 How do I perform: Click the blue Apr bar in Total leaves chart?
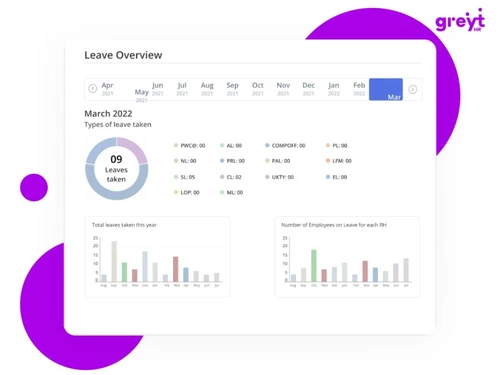(186, 275)
